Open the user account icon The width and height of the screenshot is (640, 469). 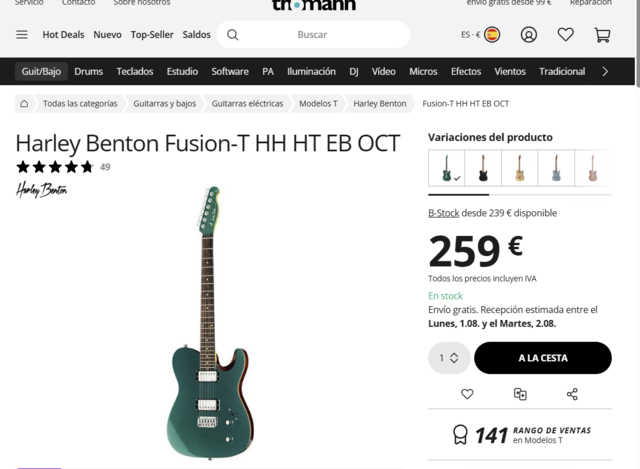529,35
